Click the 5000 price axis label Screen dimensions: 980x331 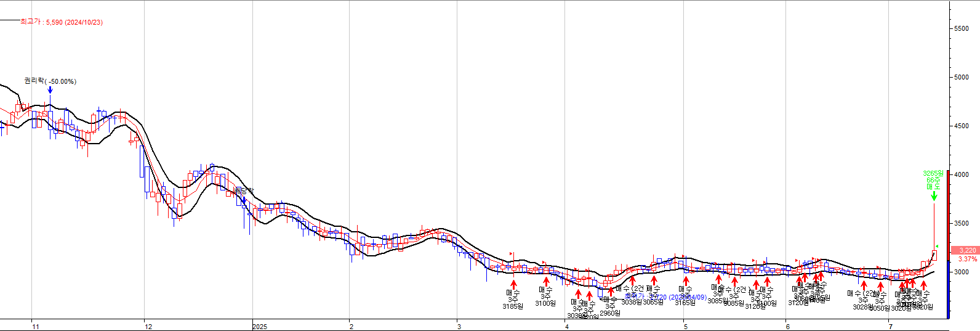pyautogui.click(x=961, y=78)
